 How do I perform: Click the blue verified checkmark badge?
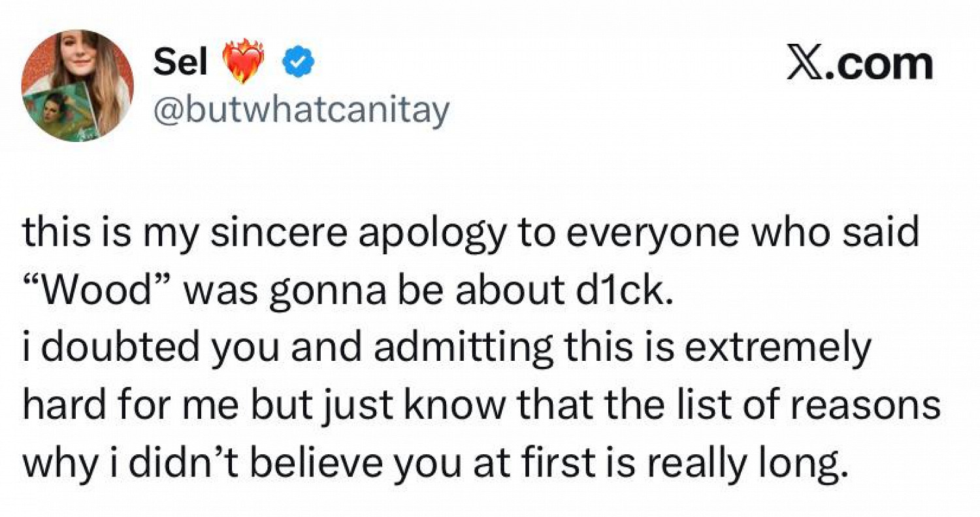(x=299, y=64)
